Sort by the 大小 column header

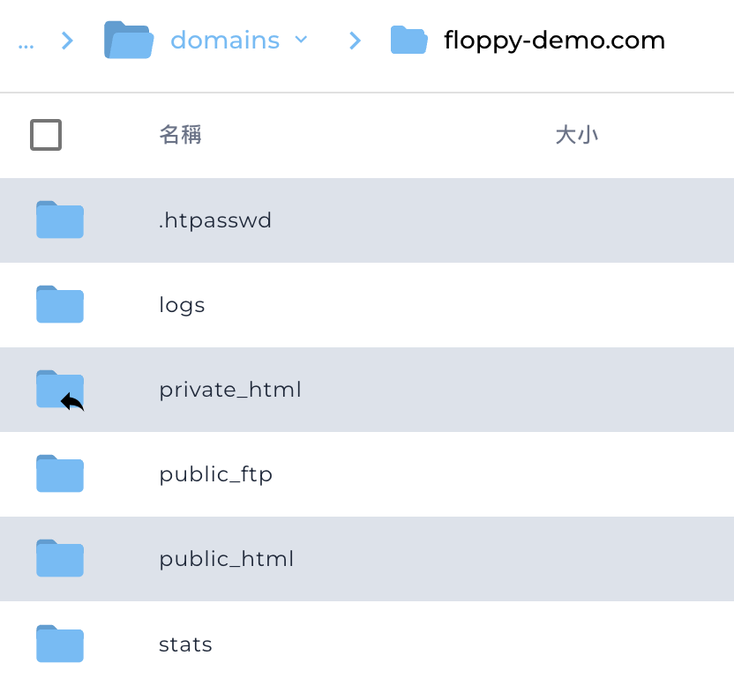[x=576, y=135]
